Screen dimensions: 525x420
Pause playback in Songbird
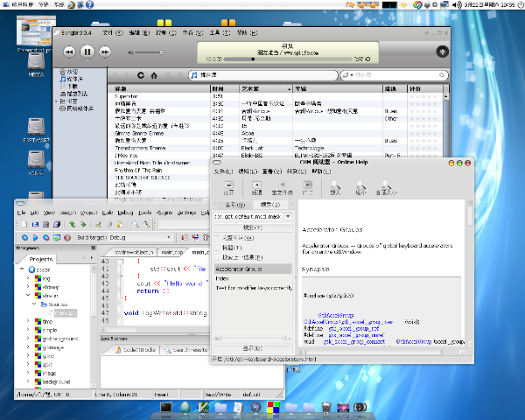click(87, 52)
